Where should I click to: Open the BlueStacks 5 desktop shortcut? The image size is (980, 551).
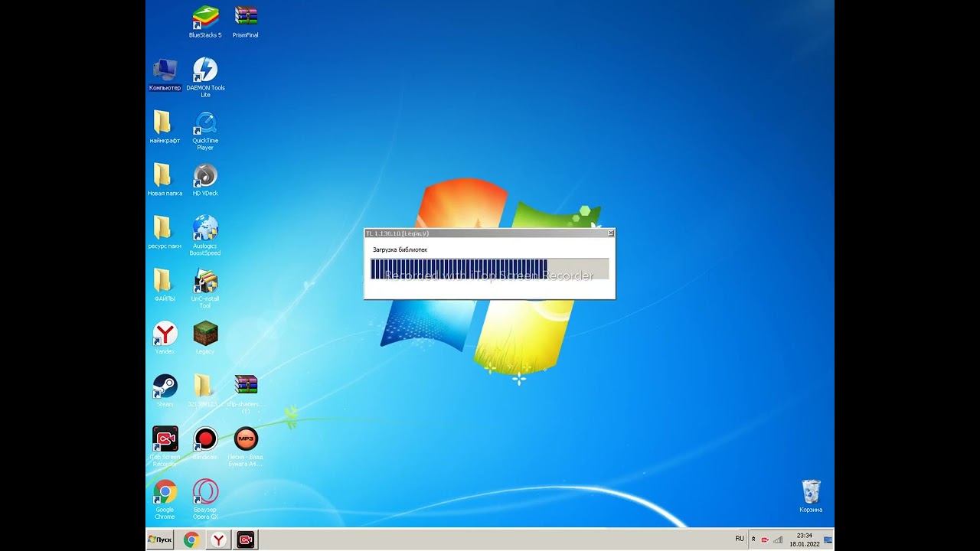[x=205, y=21]
